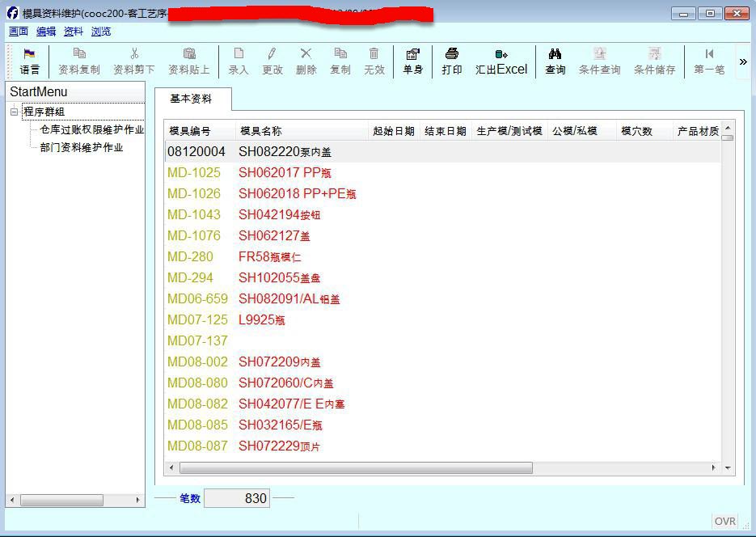Open search with the 查询 binoculars icon
The height and width of the screenshot is (537, 756).
(554, 61)
